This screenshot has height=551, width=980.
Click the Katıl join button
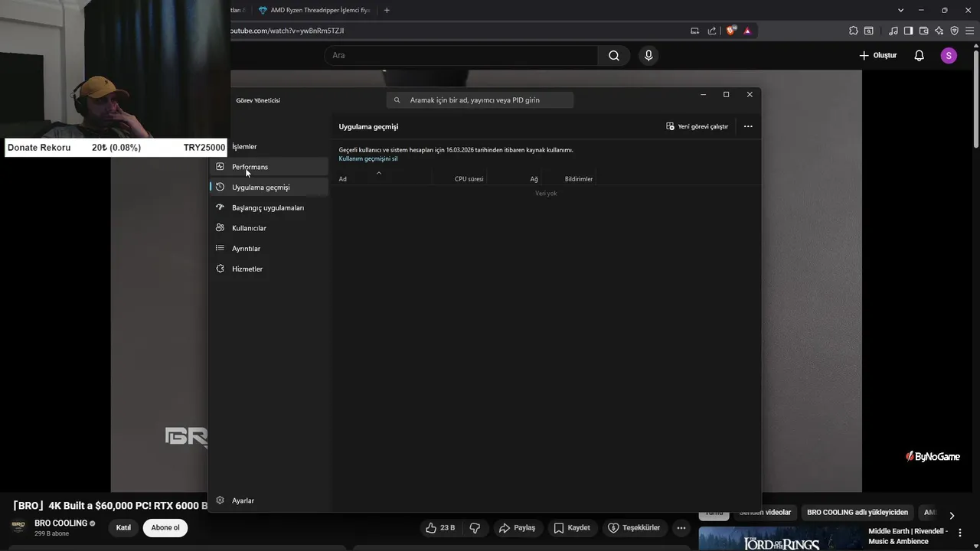[123, 528]
